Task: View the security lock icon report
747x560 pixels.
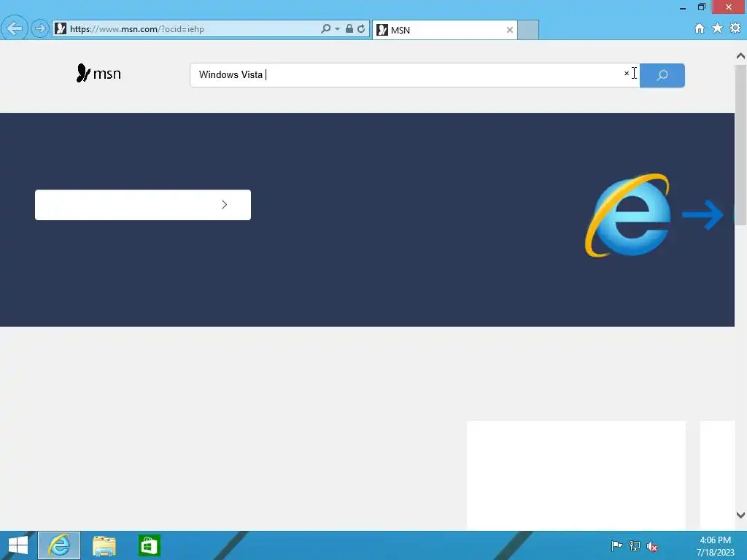Action: [349, 28]
